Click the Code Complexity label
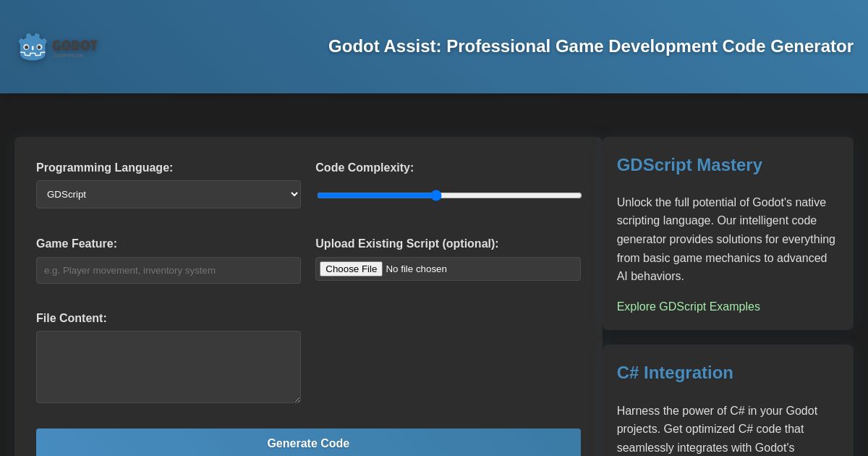The image size is (868, 456). [x=365, y=167]
